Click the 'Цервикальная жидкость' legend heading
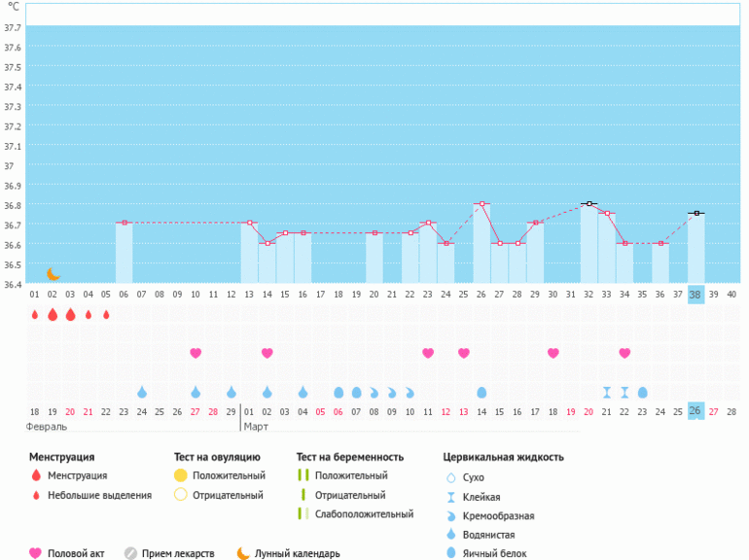The height and width of the screenshot is (560, 749). (x=503, y=456)
